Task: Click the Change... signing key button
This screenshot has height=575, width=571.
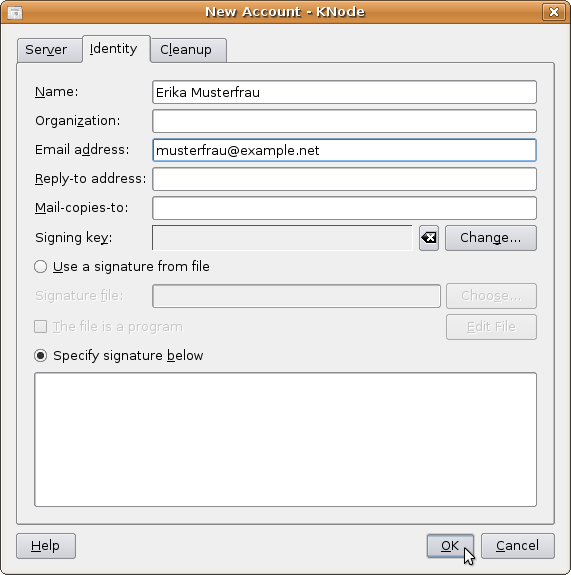Action: click(491, 238)
